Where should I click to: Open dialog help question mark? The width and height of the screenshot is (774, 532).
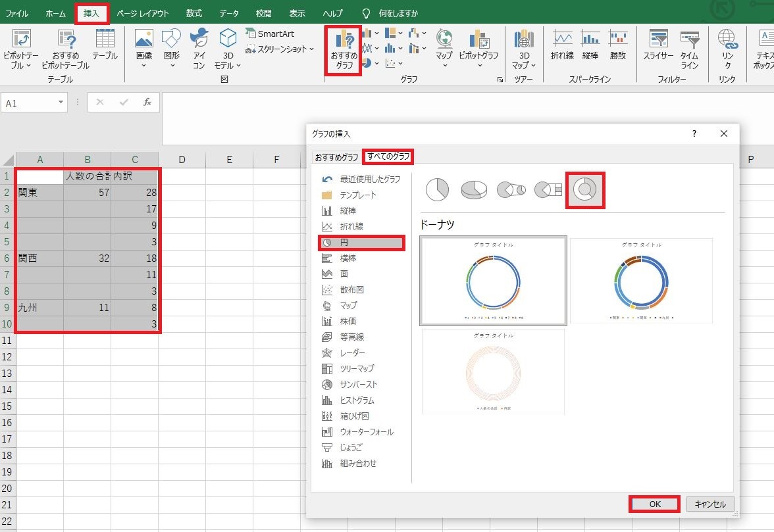[x=694, y=133]
